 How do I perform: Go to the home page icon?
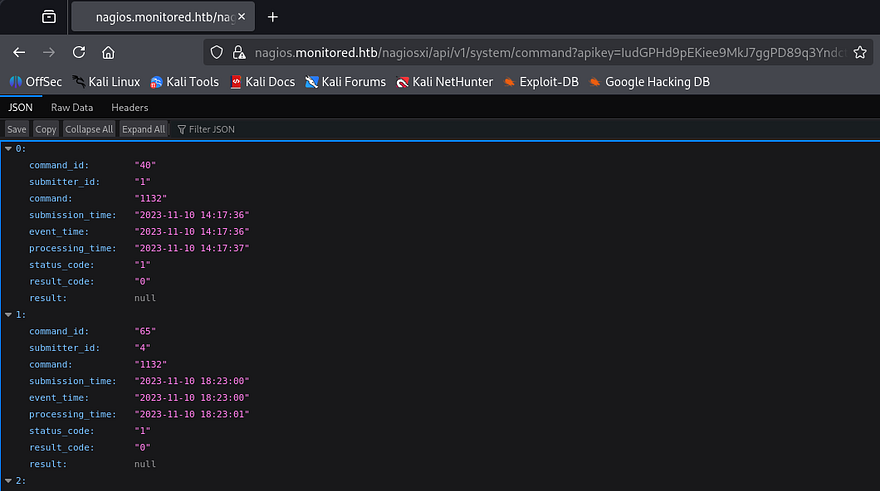pos(108,52)
